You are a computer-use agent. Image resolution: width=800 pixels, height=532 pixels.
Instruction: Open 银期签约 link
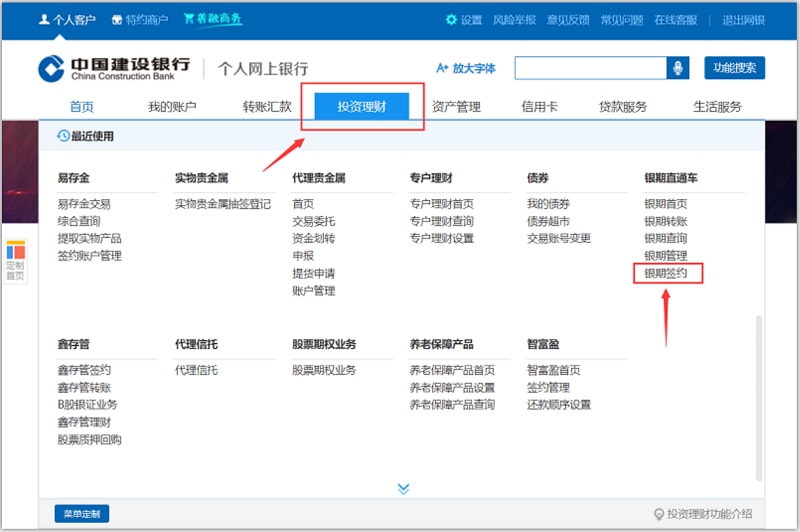[x=666, y=273]
